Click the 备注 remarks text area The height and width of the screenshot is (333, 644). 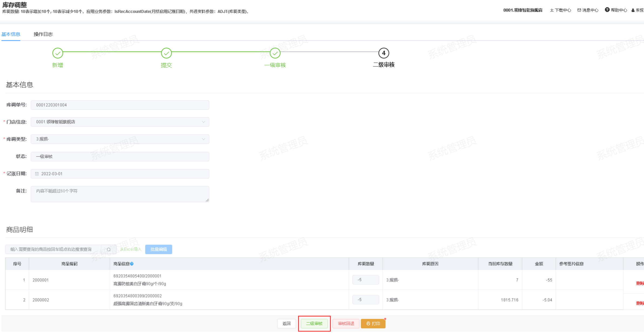tap(120, 194)
